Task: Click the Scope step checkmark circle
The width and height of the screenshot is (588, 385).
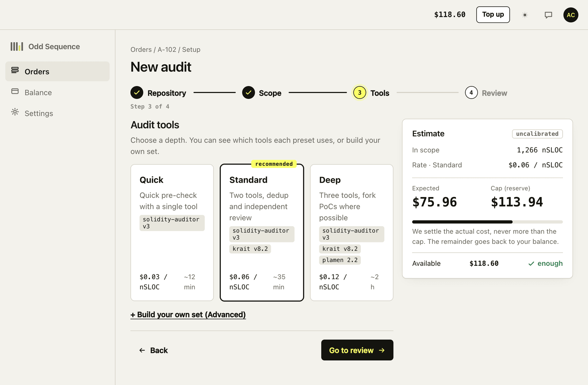Action: (x=248, y=93)
